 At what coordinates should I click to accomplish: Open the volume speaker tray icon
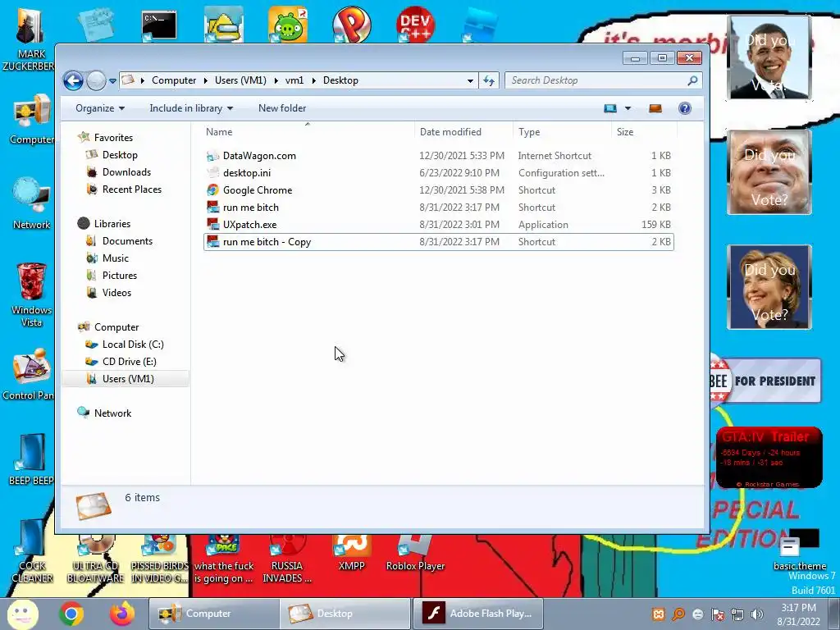[756, 614]
